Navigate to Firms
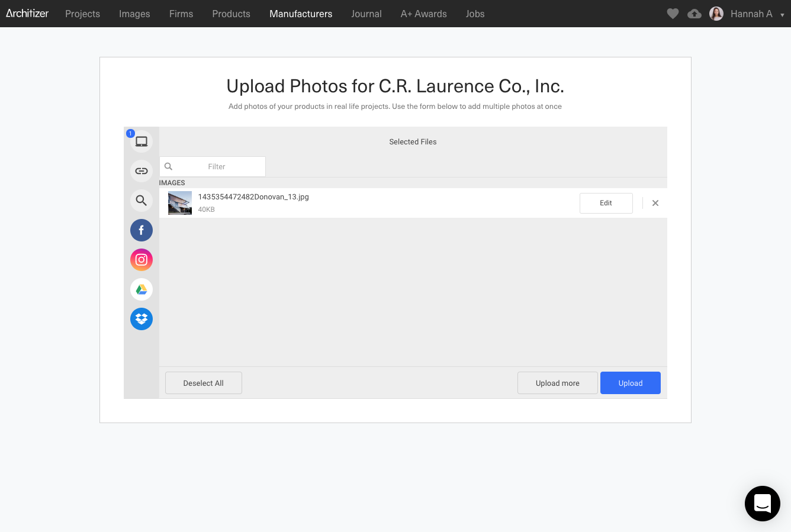This screenshot has width=791, height=532. click(181, 14)
